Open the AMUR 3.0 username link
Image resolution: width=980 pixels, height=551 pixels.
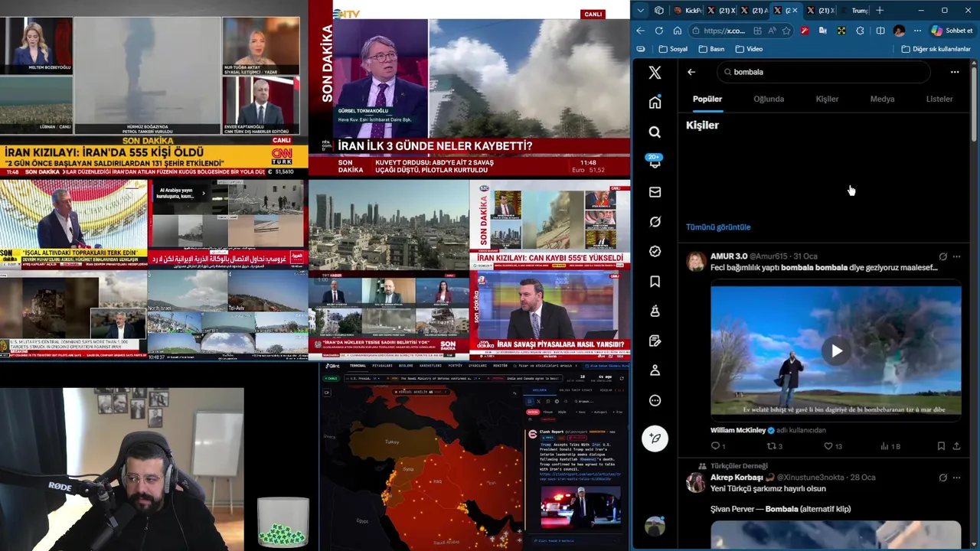coord(729,256)
